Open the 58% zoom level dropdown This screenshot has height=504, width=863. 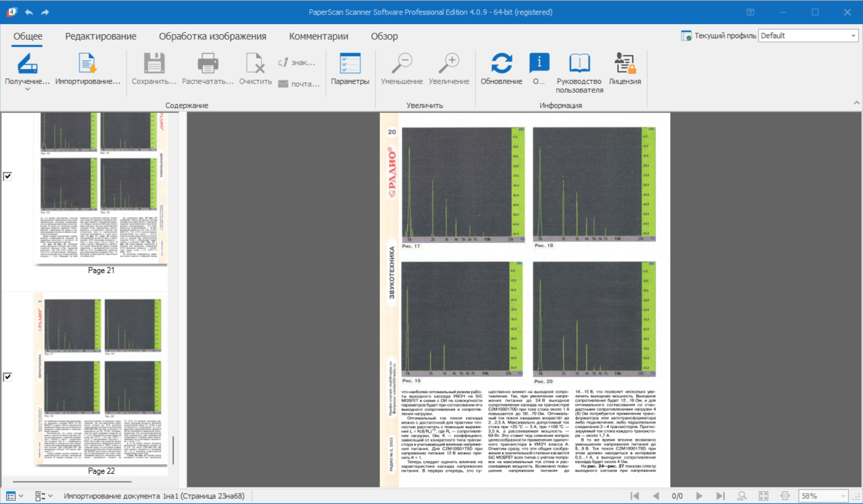[843, 496]
